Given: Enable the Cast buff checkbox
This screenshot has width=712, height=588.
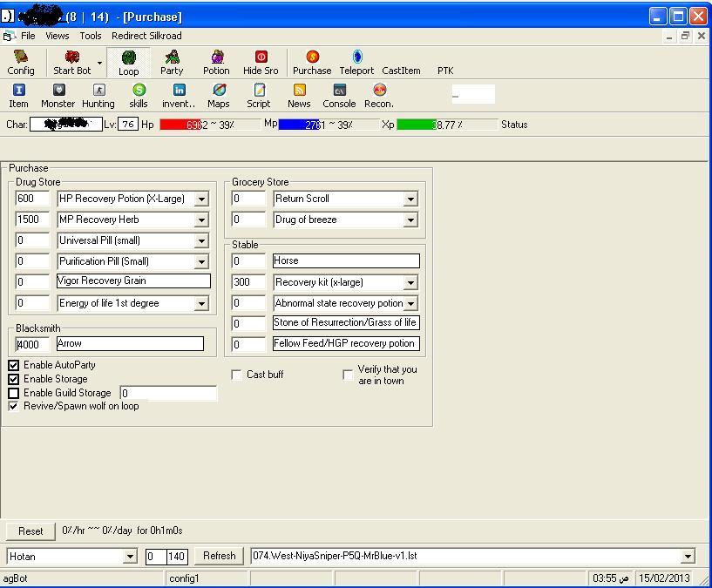Looking at the screenshot, I should [237, 375].
